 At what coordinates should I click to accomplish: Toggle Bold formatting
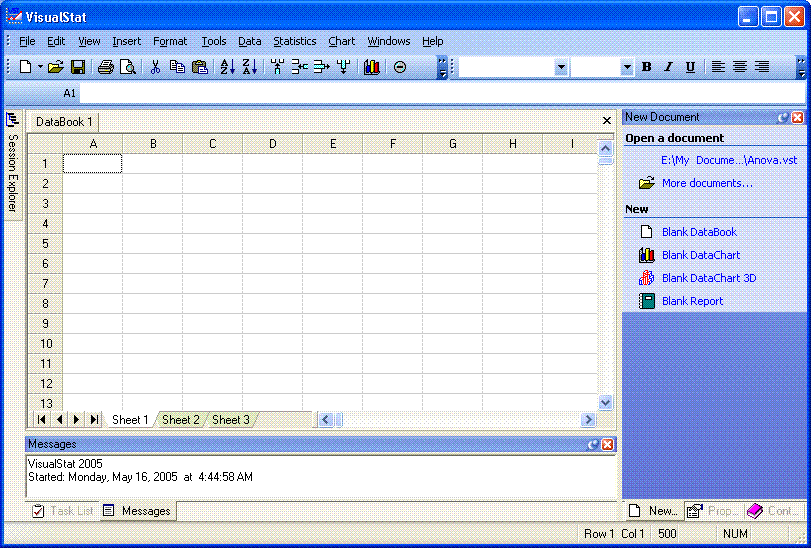(x=646, y=67)
